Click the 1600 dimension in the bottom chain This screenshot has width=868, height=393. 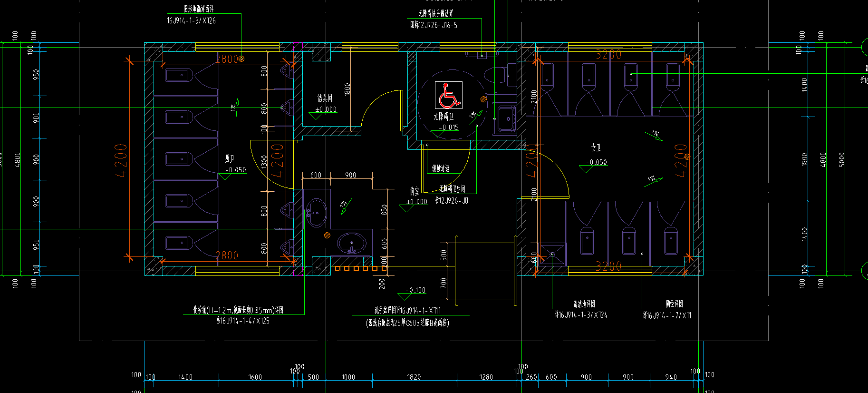[x=255, y=377]
